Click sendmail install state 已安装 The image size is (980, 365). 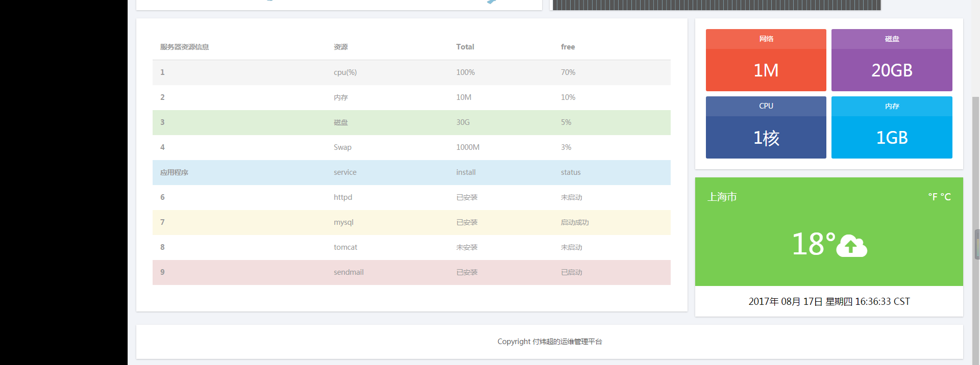[467, 272]
